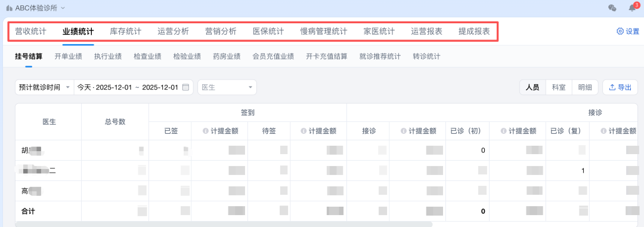Switch to the 医保统计 tab

(268, 32)
